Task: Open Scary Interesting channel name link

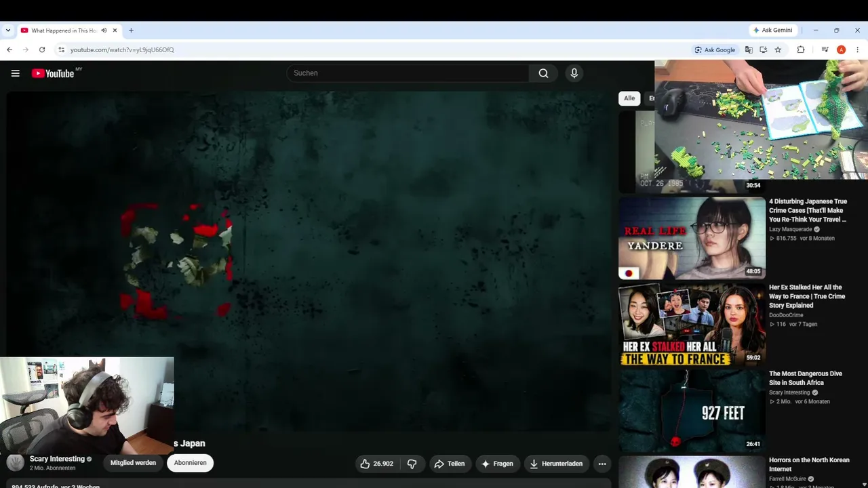Action: click(57, 459)
